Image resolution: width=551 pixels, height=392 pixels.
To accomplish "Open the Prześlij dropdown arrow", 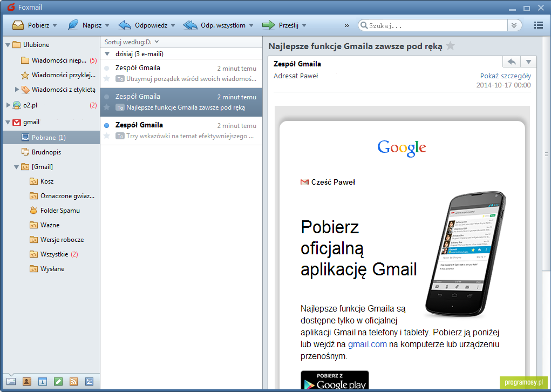I will point(304,26).
